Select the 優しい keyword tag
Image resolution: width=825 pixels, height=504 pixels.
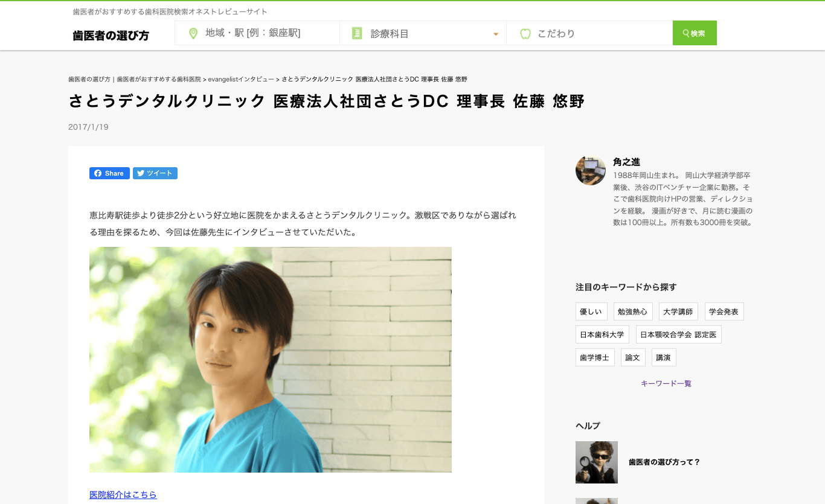point(591,311)
